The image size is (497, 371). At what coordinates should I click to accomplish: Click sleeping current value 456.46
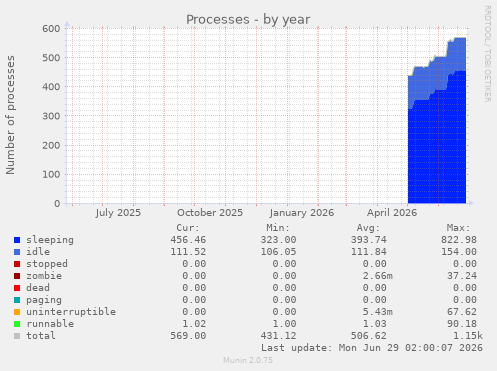pyautogui.click(x=188, y=240)
